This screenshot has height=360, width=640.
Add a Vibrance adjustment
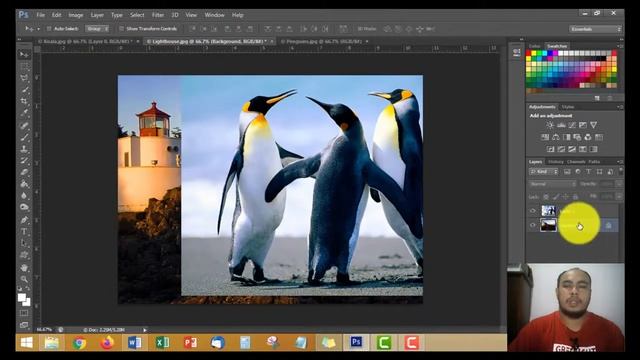click(593, 125)
